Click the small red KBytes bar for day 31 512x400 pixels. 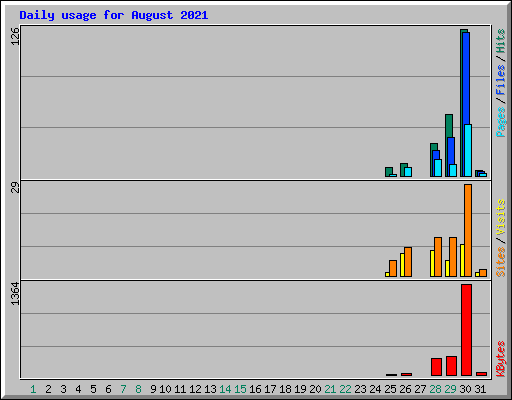pyautogui.click(x=482, y=374)
